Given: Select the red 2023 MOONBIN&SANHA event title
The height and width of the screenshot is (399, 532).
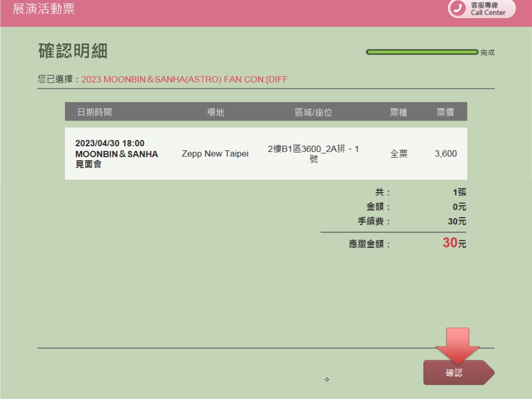Looking at the screenshot, I should (184, 79).
